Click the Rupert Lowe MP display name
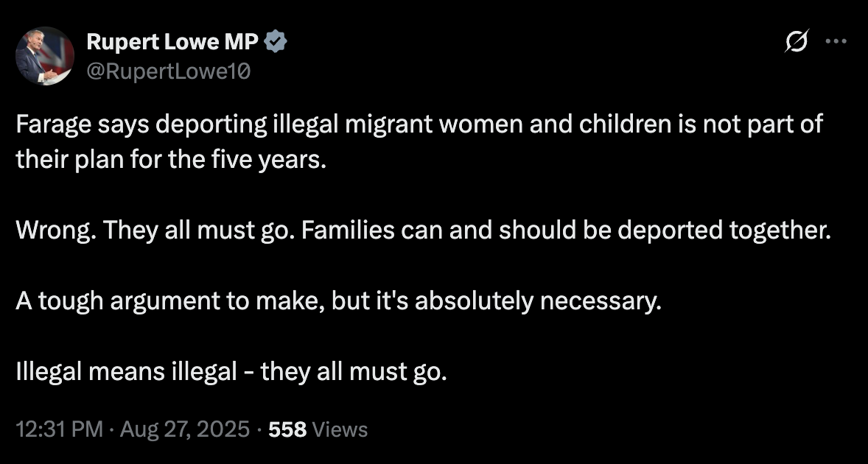 [172, 42]
